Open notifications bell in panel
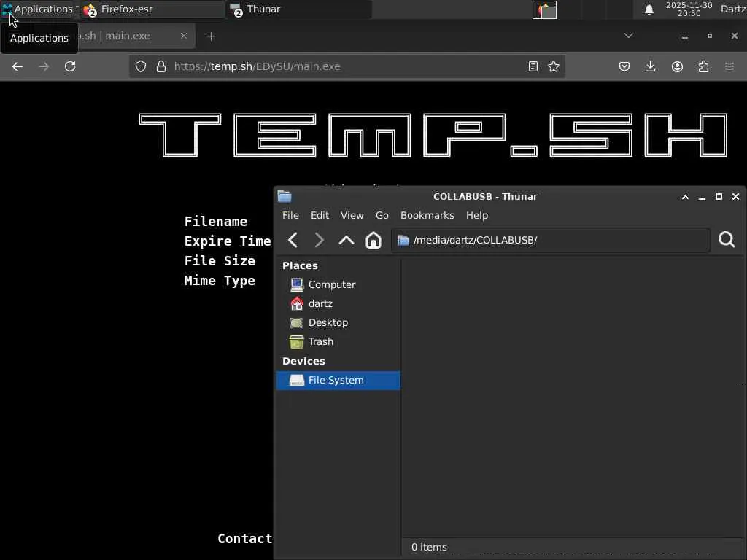The width and height of the screenshot is (747, 560). tap(649, 9)
